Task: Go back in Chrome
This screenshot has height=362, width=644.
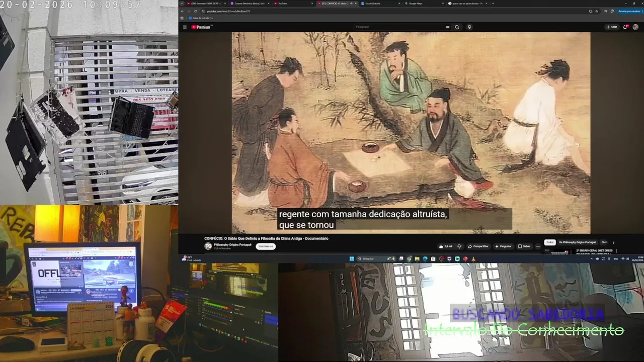Action: (182, 11)
